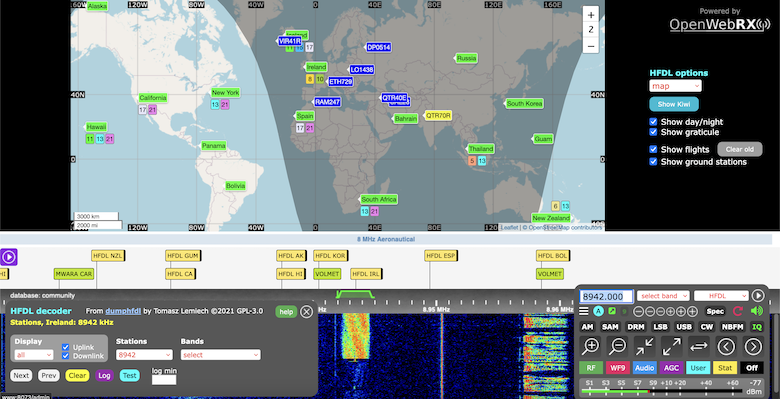This screenshot has width=780, height=399.
Task: Click the purple play button left of the labels
Action: (8, 257)
